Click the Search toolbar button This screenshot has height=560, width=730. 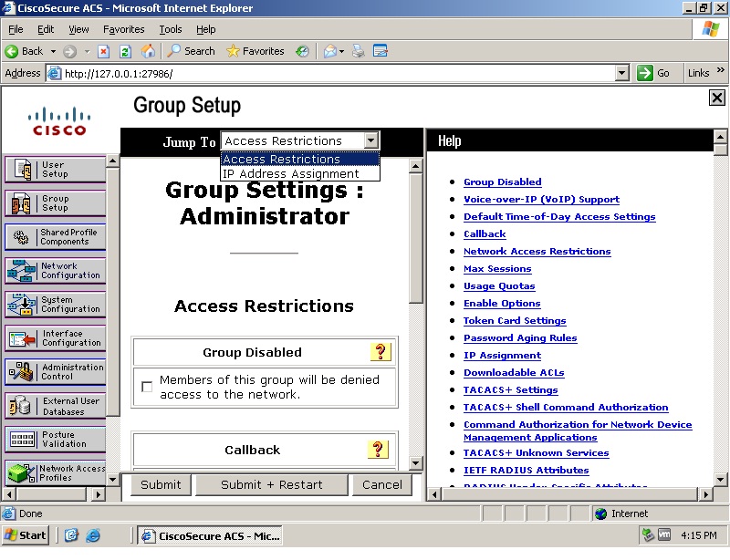(x=191, y=51)
